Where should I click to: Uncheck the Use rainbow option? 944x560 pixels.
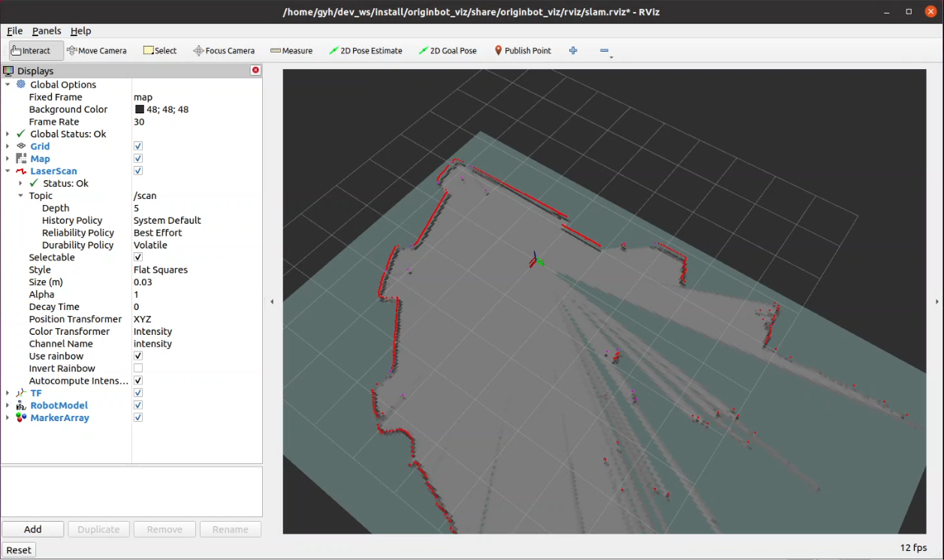[138, 357]
